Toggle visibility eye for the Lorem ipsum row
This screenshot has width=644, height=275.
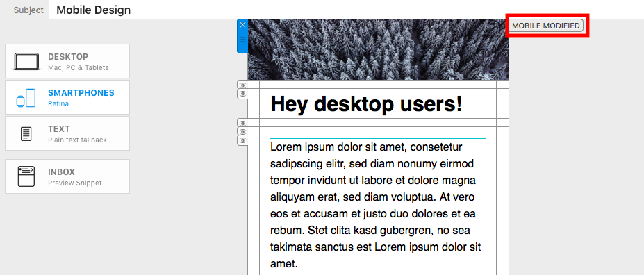(x=242, y=140)
